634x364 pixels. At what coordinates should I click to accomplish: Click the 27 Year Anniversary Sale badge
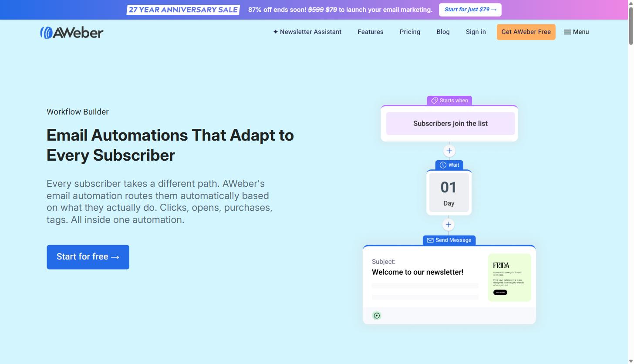pos(183,10)
